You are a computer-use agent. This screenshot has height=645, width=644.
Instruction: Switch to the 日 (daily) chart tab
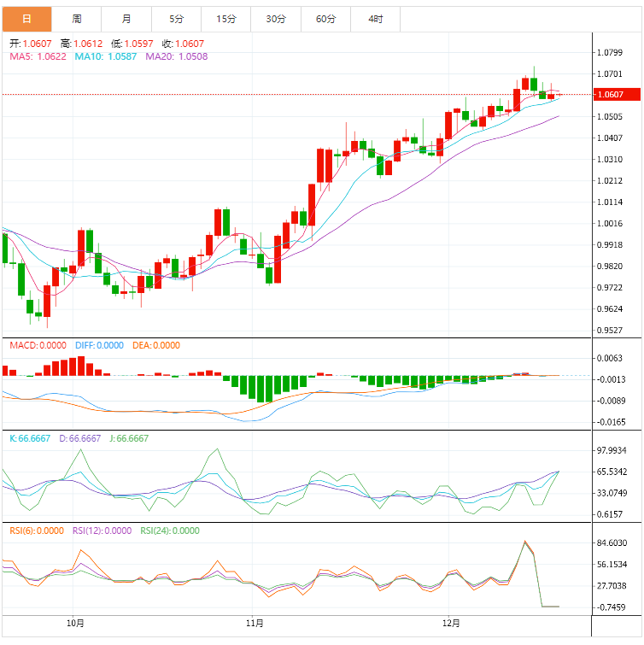26,19
